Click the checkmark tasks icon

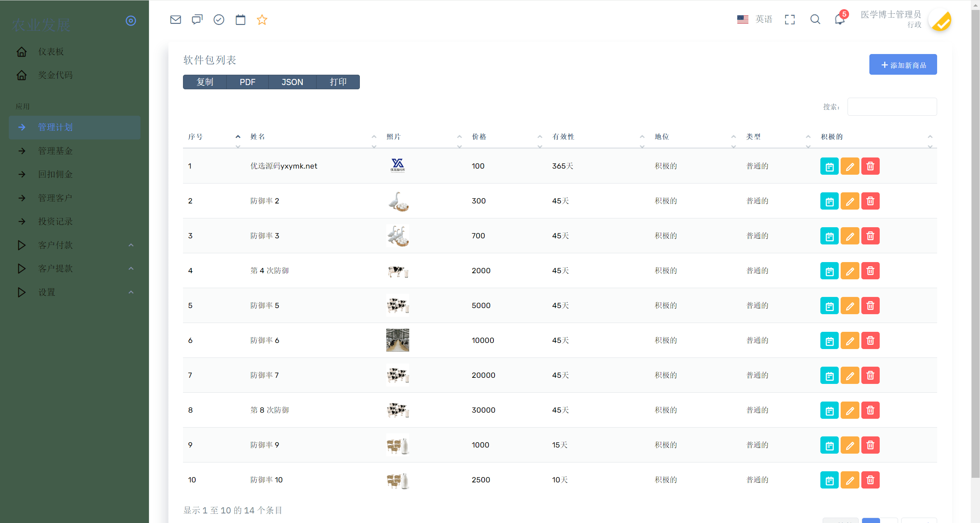point(219,20)
